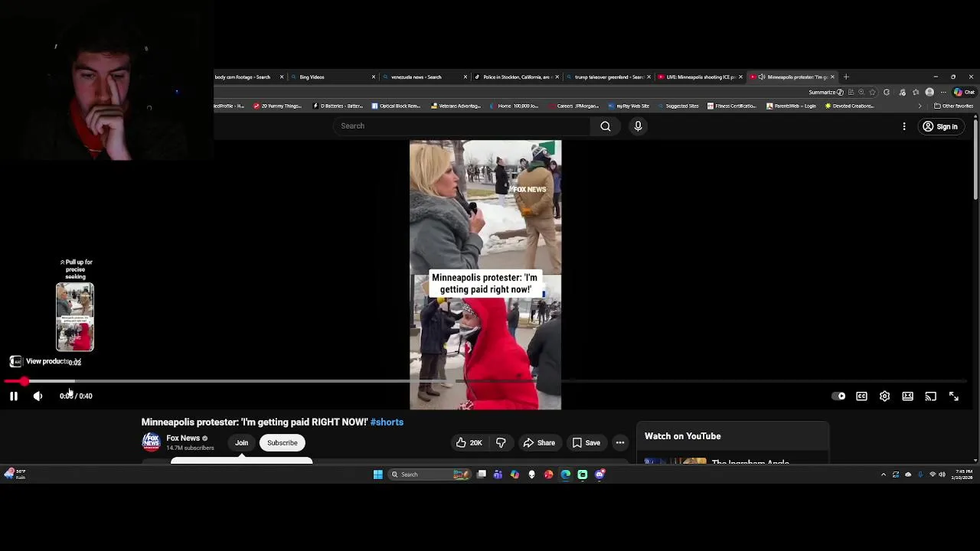Open Careers JPMorgan bookmark
The width and height of the screenshot is (980, 551).
[x=573, y=106]
